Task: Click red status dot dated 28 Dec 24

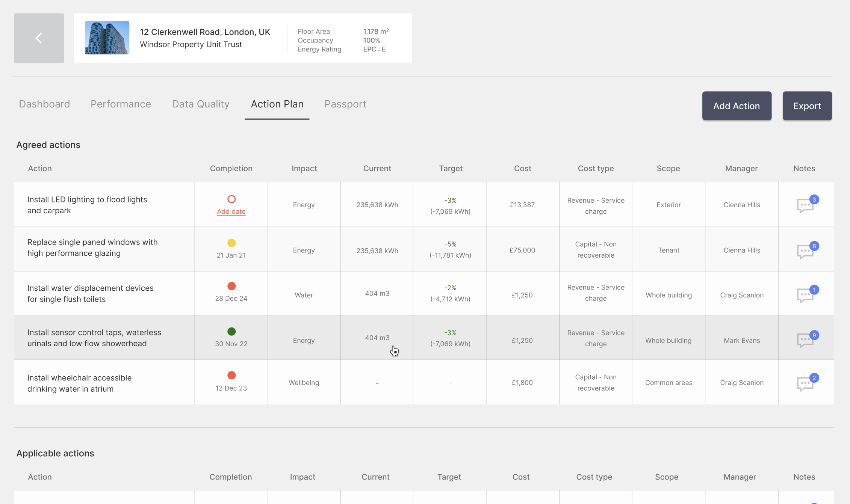Action: tap(231, 286)
